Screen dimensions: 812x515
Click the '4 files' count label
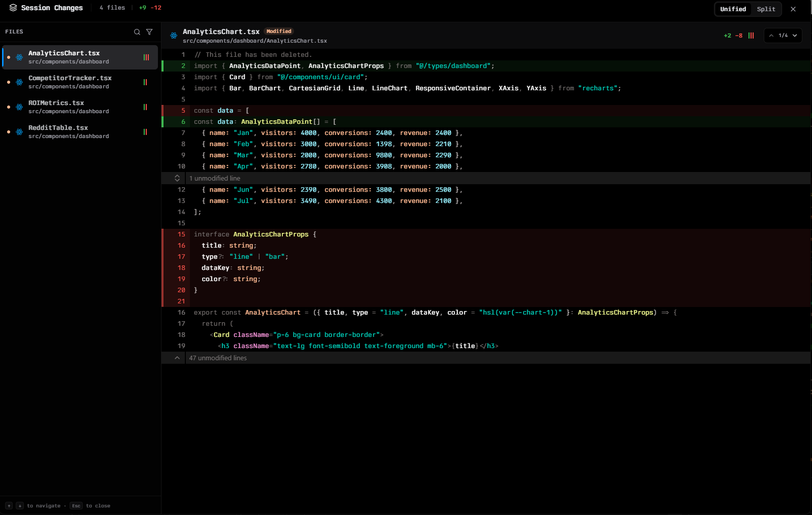click(x=112, y=8)
